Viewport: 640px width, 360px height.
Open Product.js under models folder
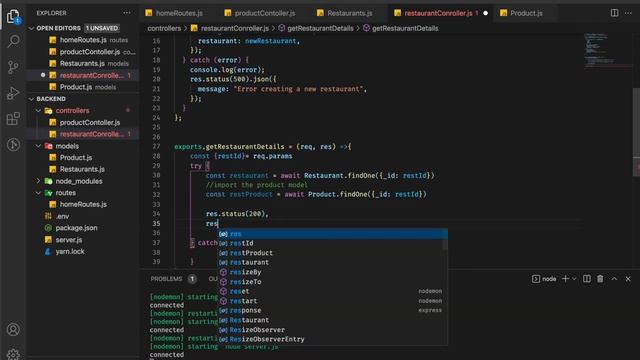click(83, 158)
